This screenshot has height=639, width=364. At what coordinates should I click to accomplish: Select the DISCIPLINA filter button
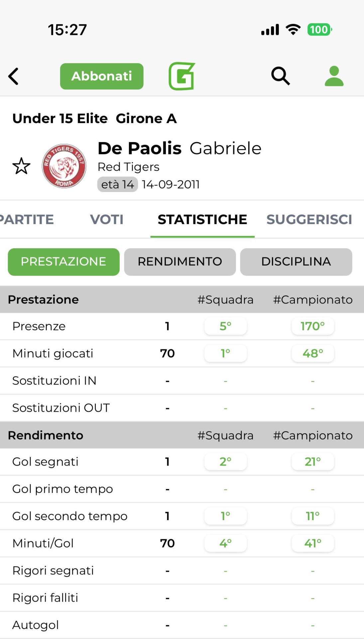(x=296, y=262)
